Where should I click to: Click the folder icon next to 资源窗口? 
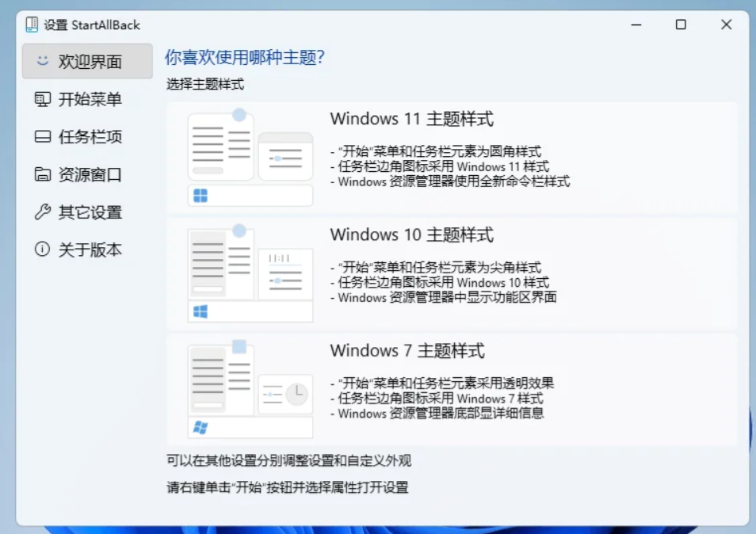[44, 175]
